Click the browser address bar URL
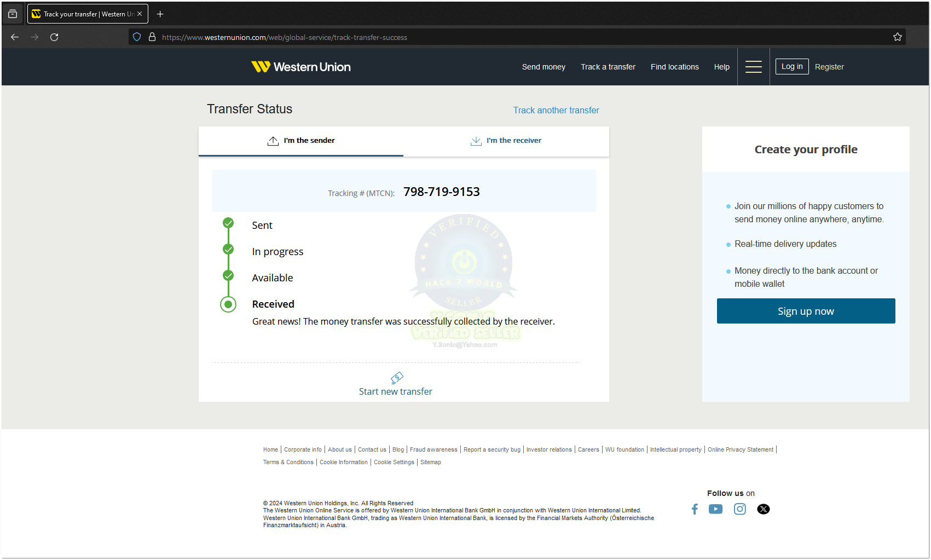Image resolution: width=931 pixels, height=560 pixels. pos(285,37)
